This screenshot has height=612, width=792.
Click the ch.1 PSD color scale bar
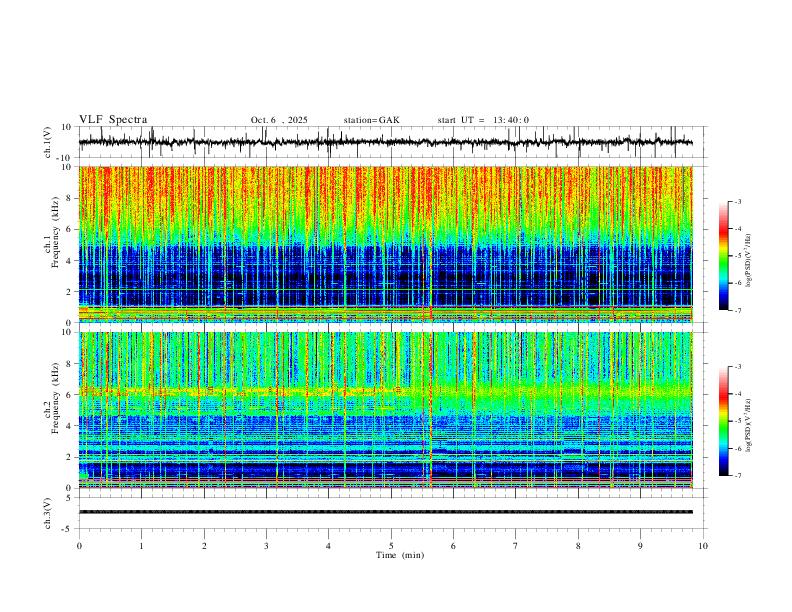click(x=723, y=256)
